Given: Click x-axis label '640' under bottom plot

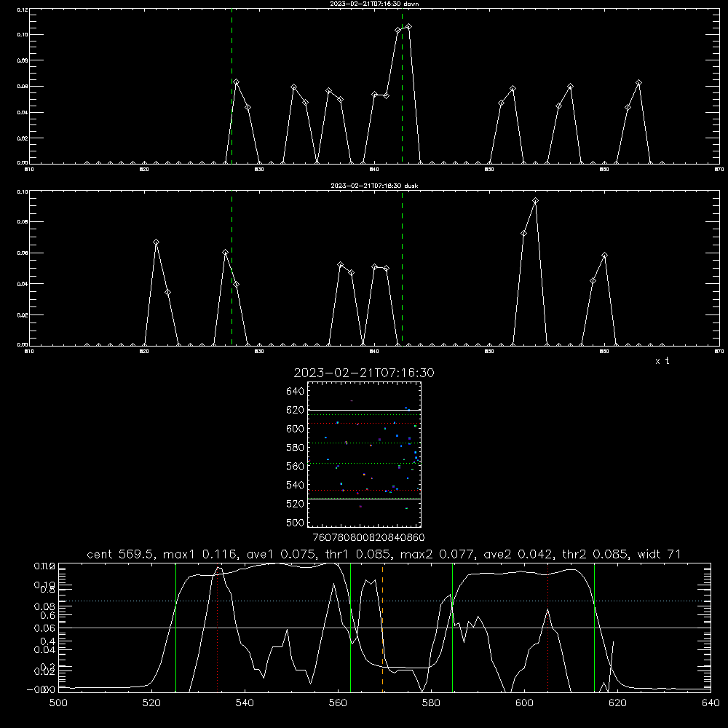Looking at the screenshot, I should point(711,703).
